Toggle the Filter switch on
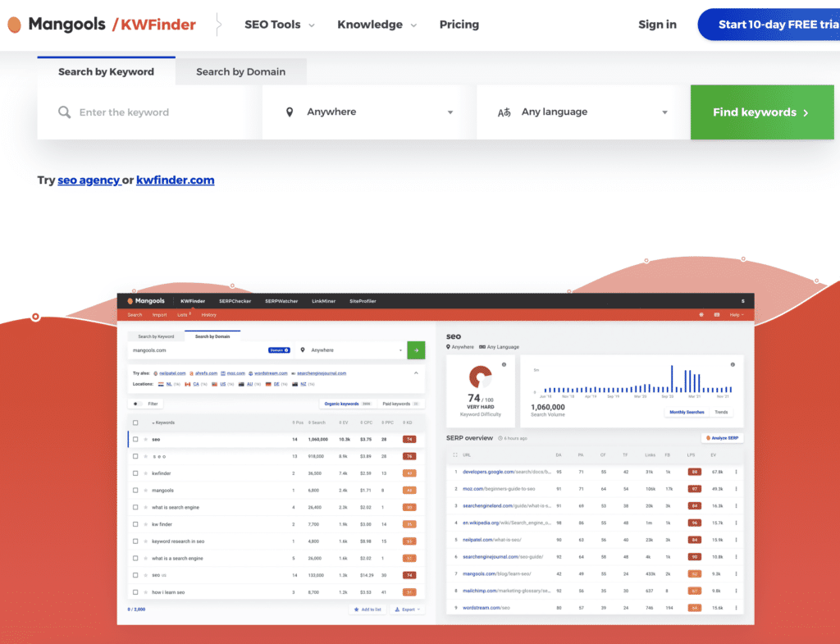Image resolution: width=840 pixels, height=644 pixels. pos(137,404)
